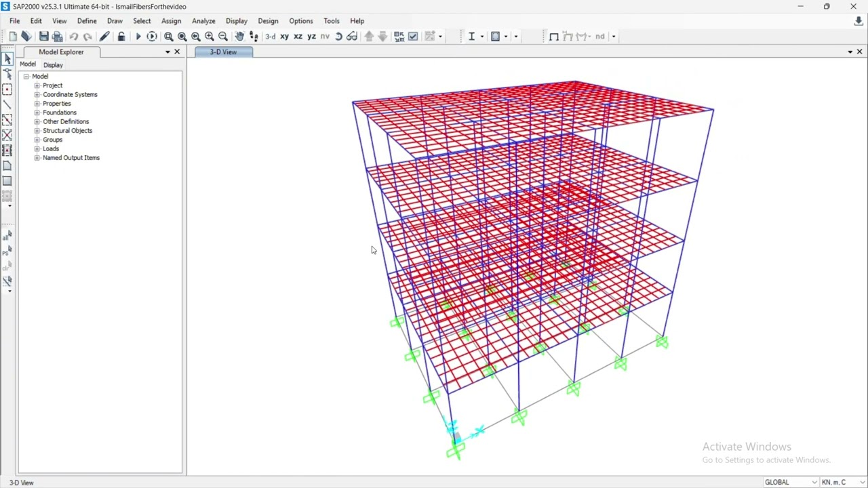Viewport: 868px width, 488px height.
Task: Click the zoom out (minus) icon
Action: click(223, 37)
